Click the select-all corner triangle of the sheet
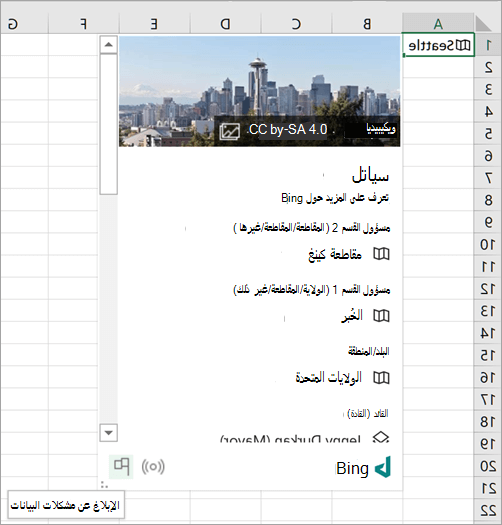The height and width of the screenshot is (525, 502). point(484,24)
